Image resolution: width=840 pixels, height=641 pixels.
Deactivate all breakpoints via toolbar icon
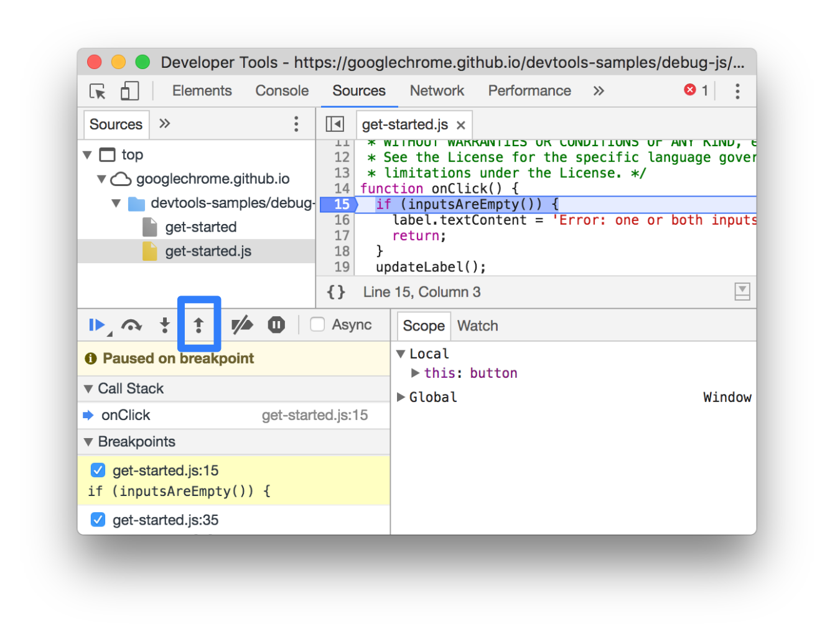coord(242,325)
